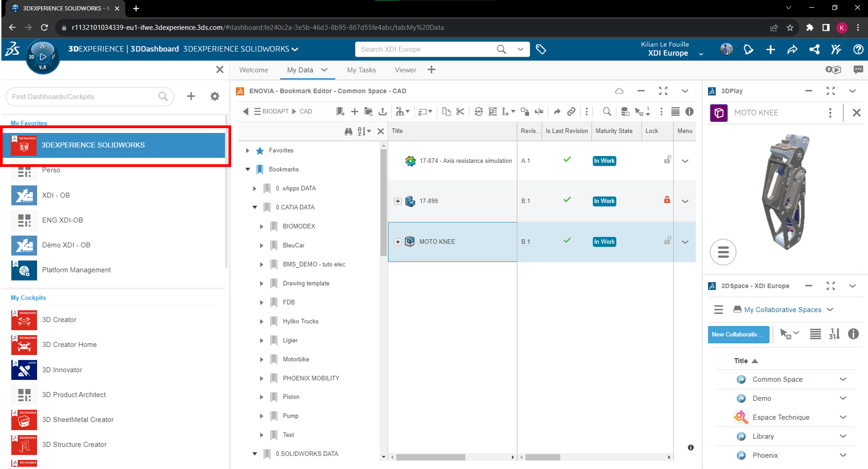Toggle lock on 17-874 simulation row
This screenshot has height=469, width=868.
(x=667, y=160)
